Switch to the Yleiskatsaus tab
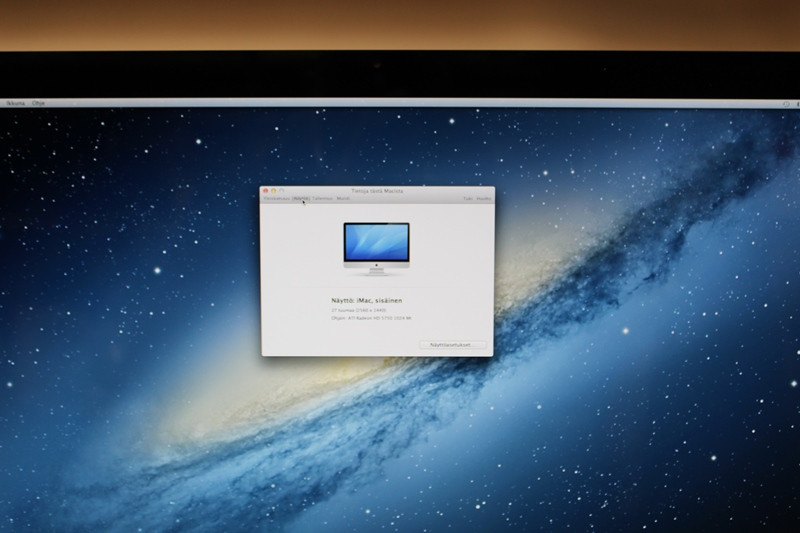This screenshot has width=800, height=533. [x=277, y=198]
